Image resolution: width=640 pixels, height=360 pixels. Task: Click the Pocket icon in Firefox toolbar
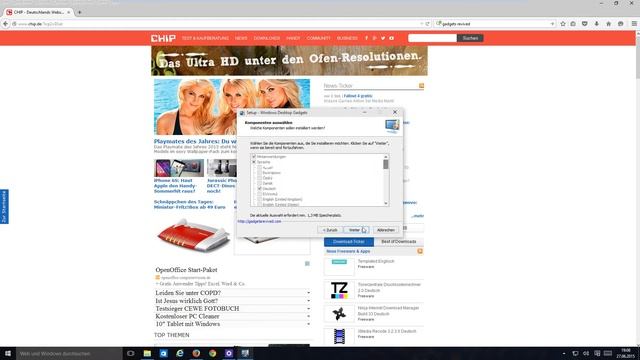(x=584, y=24)
